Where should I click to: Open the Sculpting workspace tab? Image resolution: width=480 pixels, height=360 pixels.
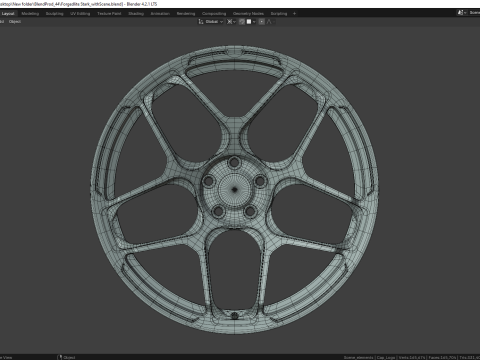tap(54, 14)
